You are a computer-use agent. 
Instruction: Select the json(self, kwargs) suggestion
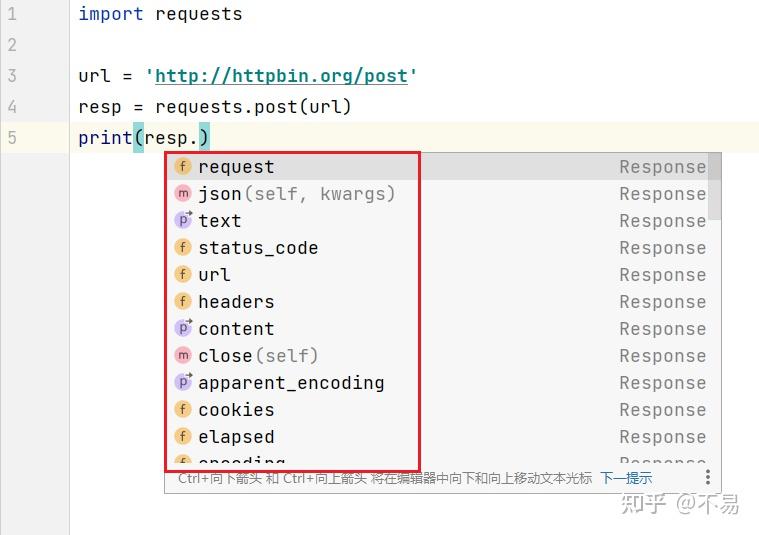tap(296, 194)
